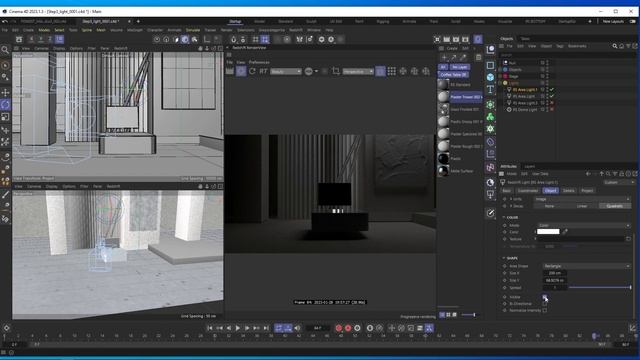Toggle green checkmark on second RS Area Light
Screen dimensions: 640x360
552,96
